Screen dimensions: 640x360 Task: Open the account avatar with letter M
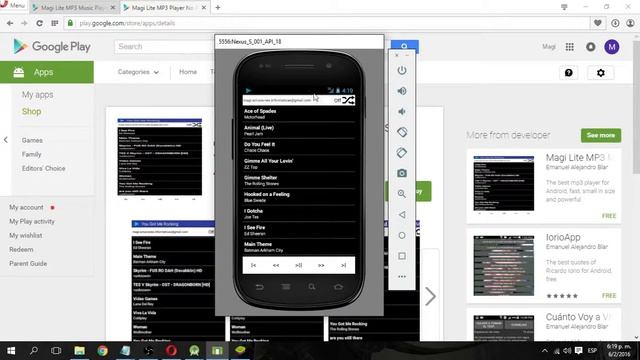point(611,47)
